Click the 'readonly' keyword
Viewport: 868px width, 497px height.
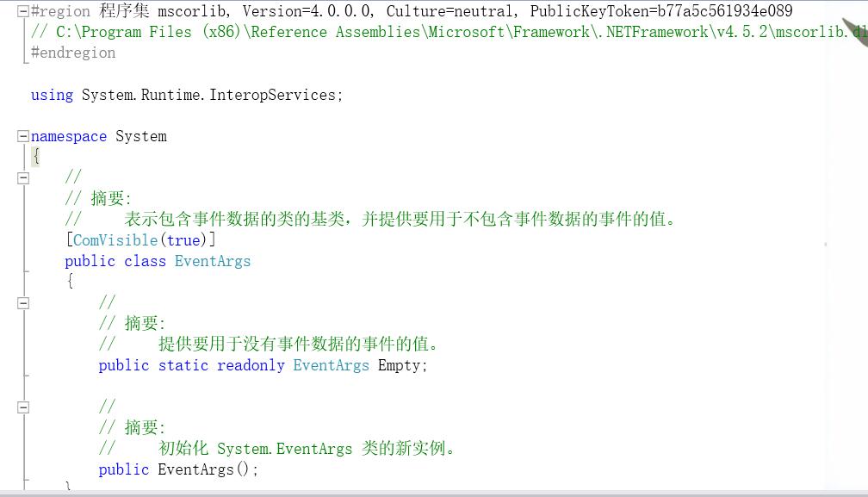[251, 365]
